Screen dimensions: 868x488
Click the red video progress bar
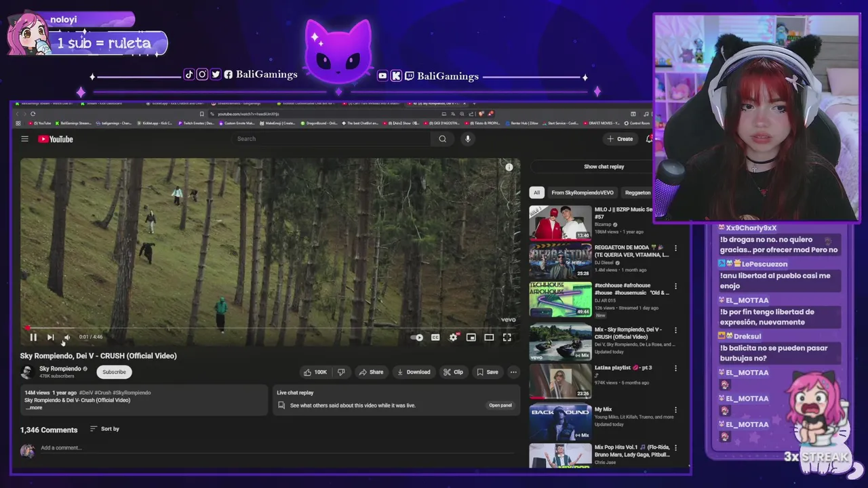(x=271, y=329)
